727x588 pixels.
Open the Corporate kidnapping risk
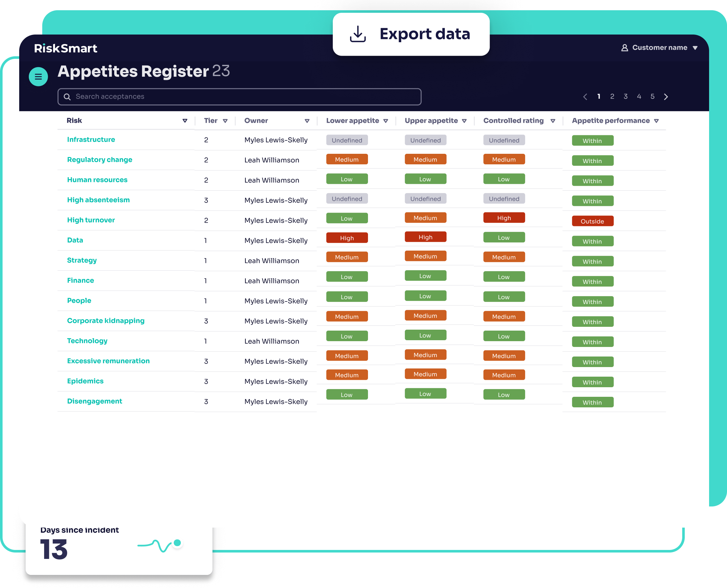pos(105,320)
